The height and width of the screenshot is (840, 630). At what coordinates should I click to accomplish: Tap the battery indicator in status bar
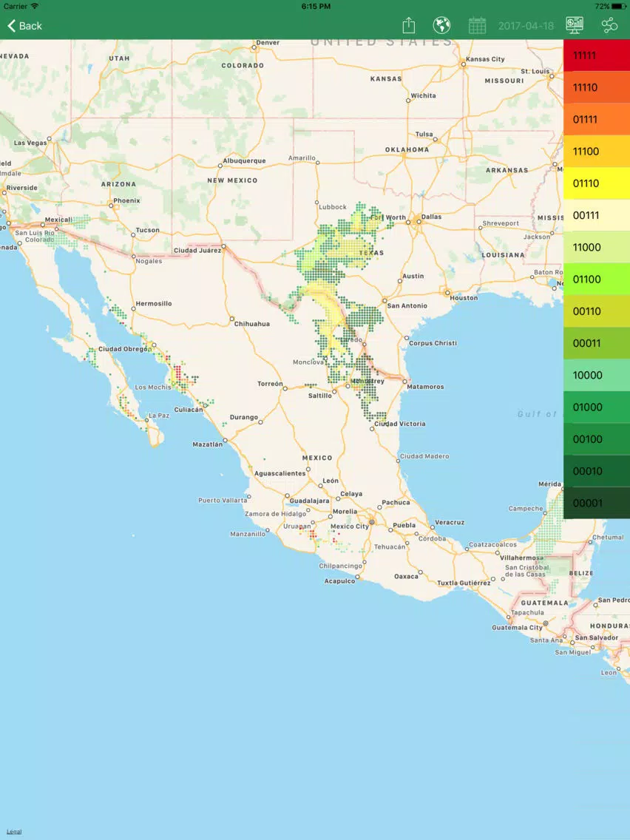click(x=618, y=7)
